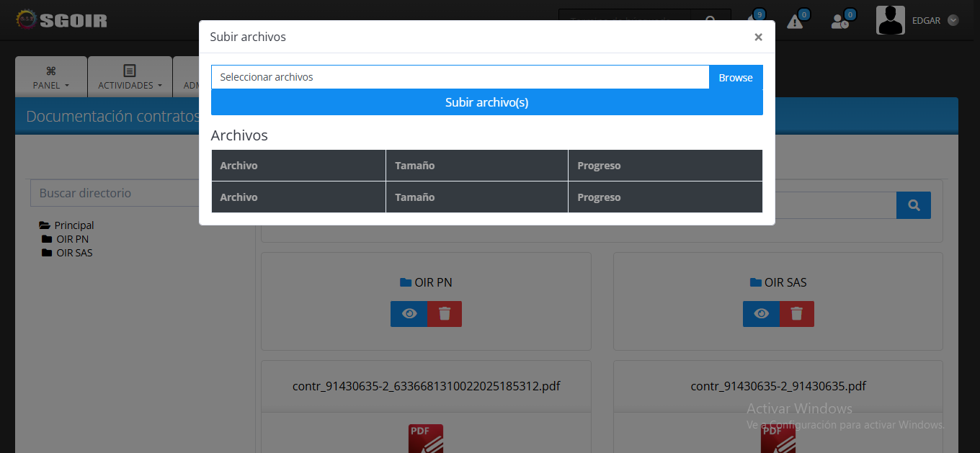Screen dimensions: 980x453
Task: View the OIR SAS folder with eye button
Action: (761, 314)
